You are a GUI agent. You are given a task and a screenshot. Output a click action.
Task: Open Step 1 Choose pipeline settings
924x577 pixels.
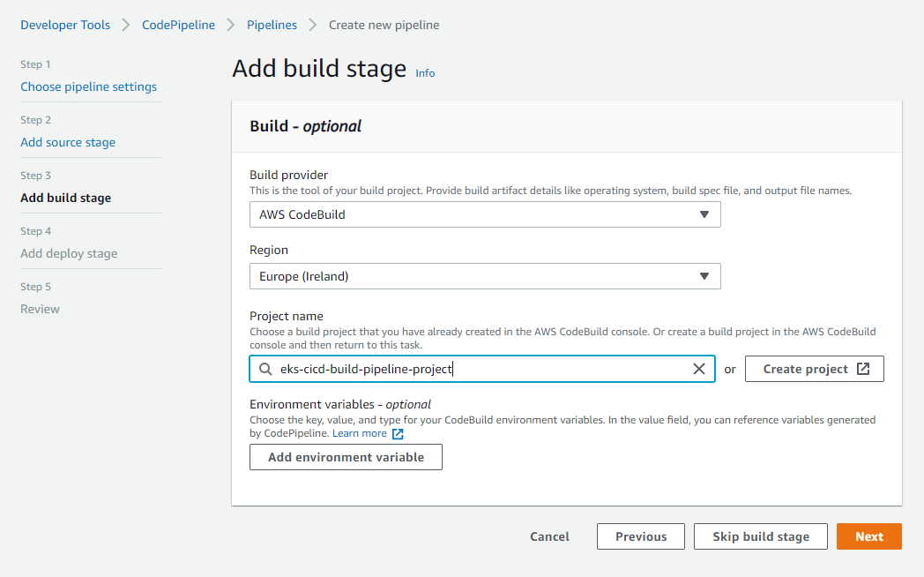point(89,86)
